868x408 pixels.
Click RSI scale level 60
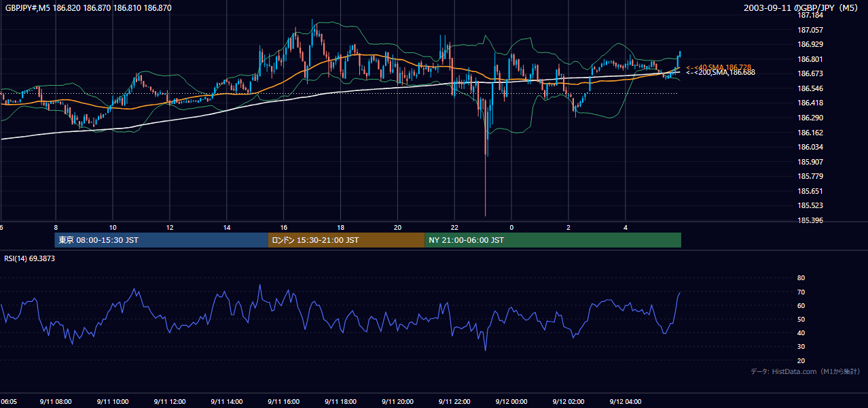pos(801,305)
